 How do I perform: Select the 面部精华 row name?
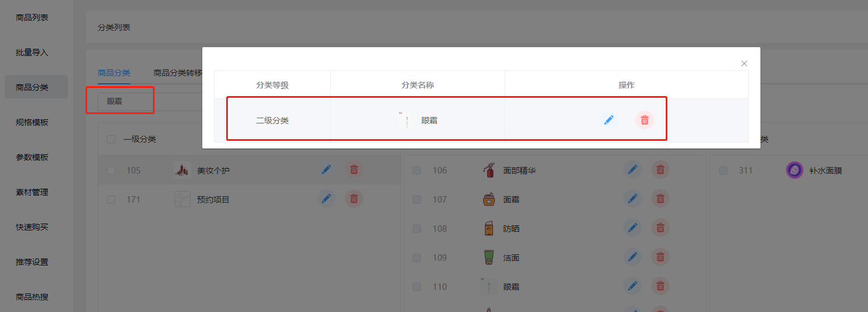click(519, 171)
